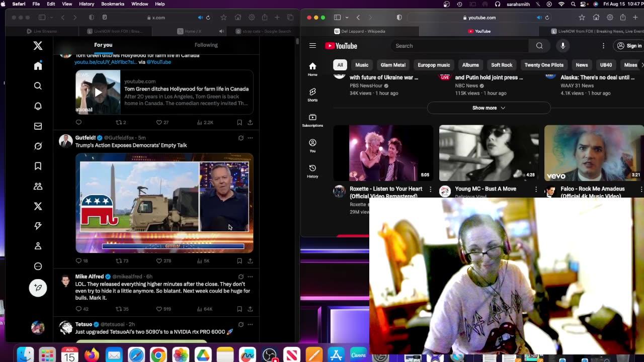Click the YouTube Sign in button

(x=629, y=46)
